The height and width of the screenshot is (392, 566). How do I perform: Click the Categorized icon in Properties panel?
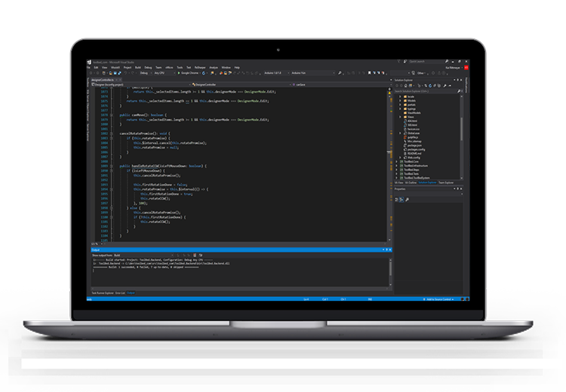click(398, 199)
